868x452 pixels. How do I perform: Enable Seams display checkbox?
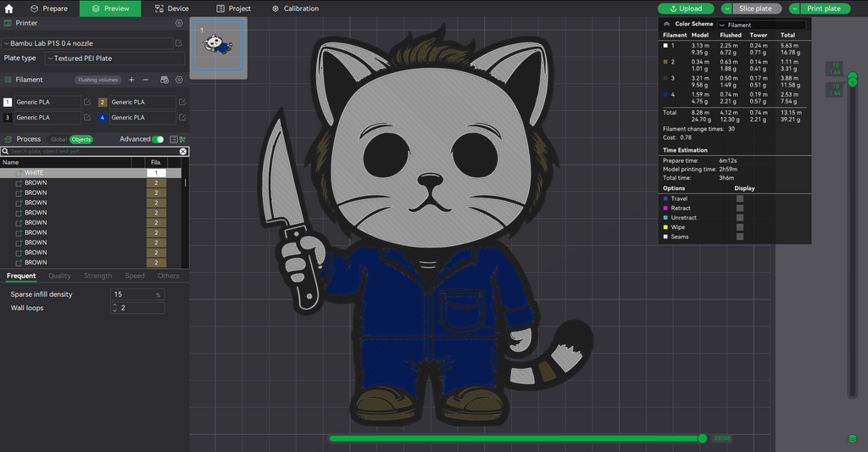point(739,237)
